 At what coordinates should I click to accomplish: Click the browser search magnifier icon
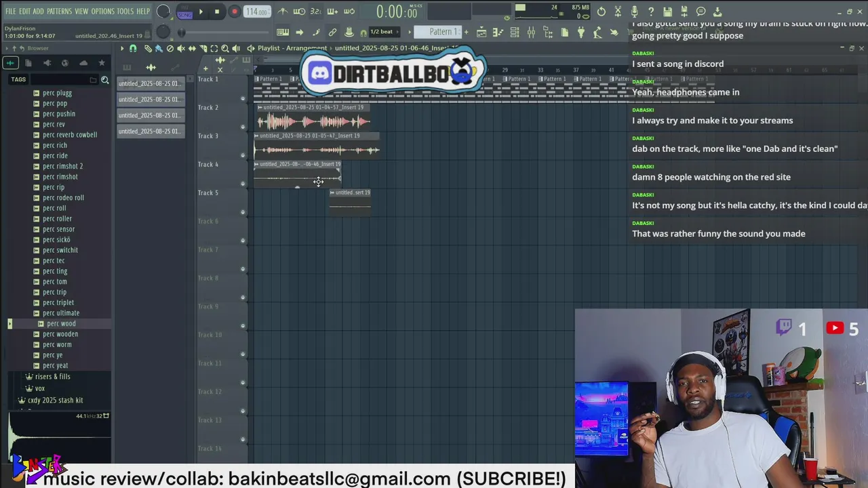point(105,80)
